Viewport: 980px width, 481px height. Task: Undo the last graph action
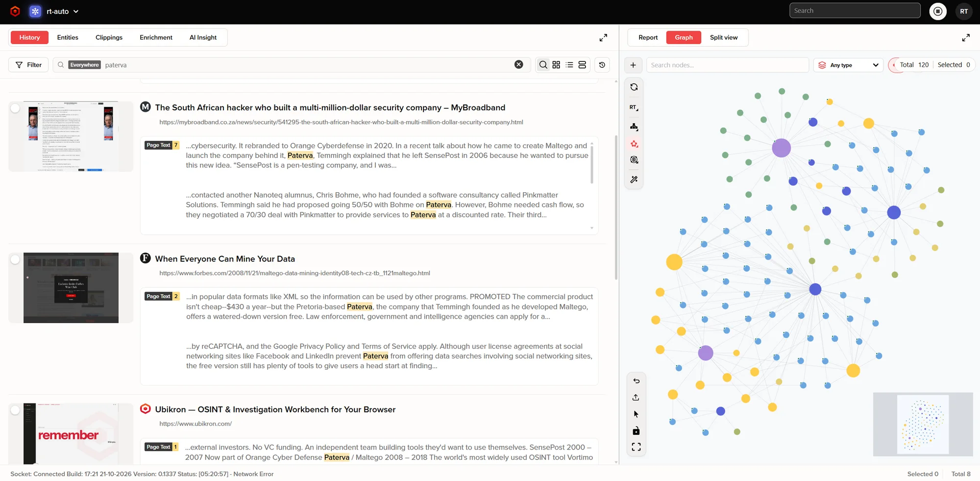click(636, 381)
